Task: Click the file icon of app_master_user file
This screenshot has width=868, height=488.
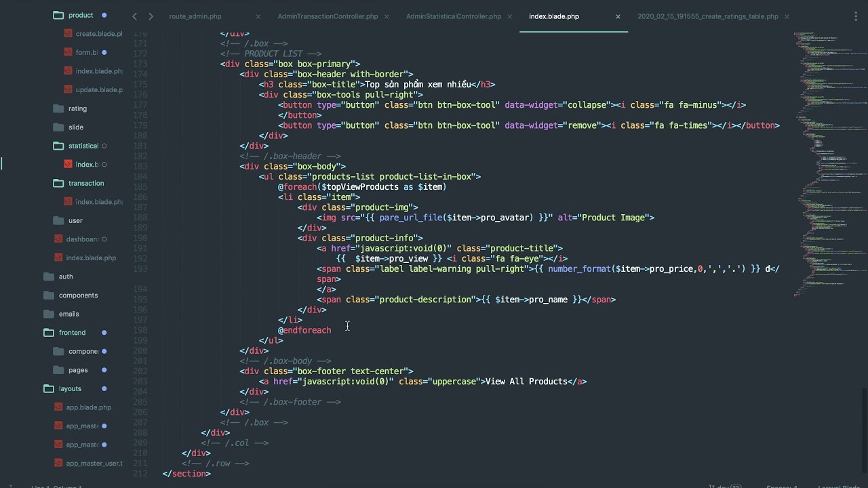Action: (x=59, y=463)
